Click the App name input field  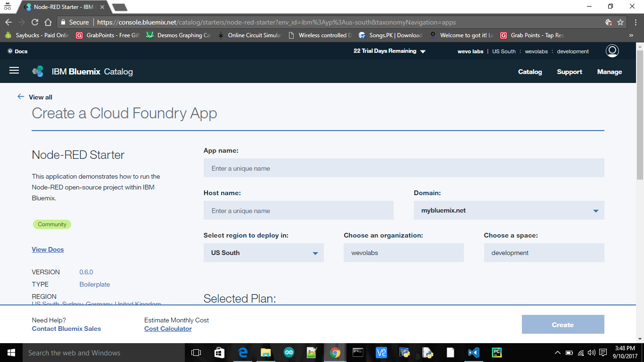click(x=404, y=168)
